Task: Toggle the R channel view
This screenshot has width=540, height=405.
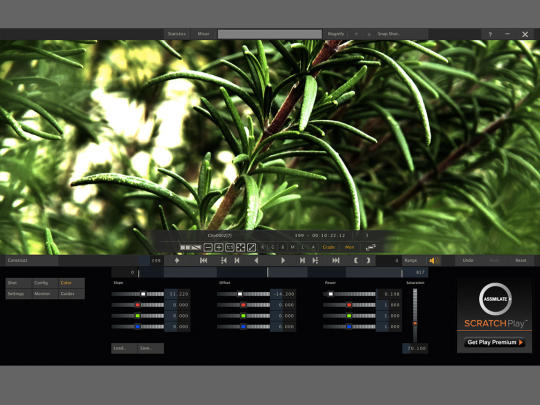Action: point(263,247)
